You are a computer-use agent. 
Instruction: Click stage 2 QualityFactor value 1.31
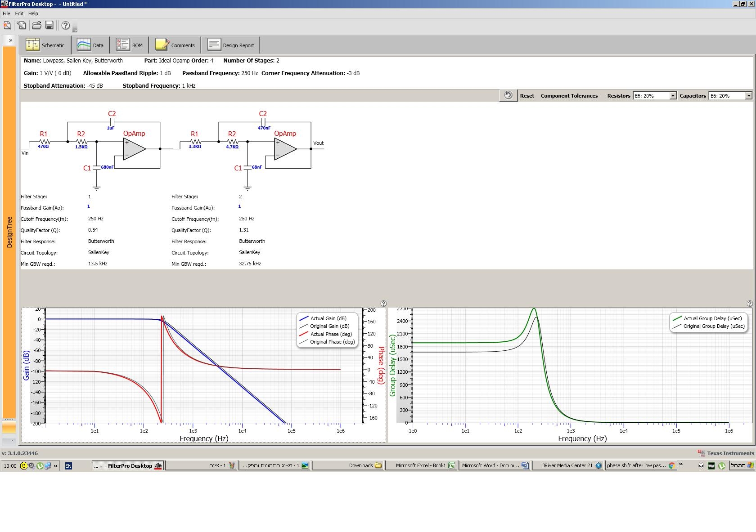[244, 230]
